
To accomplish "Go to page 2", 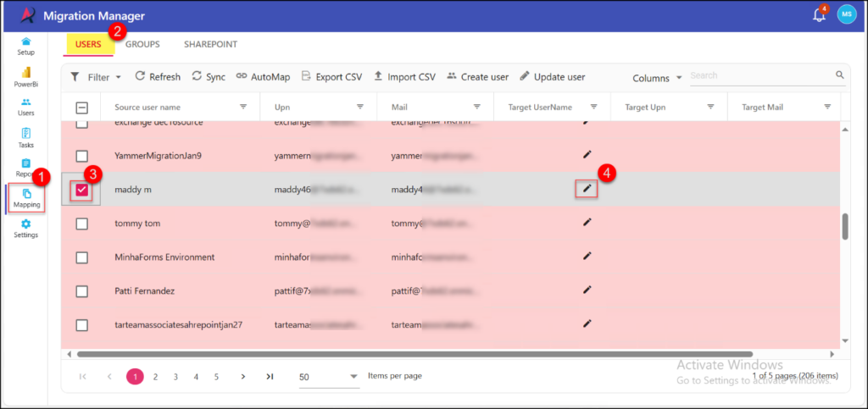I will pos(156,377).
